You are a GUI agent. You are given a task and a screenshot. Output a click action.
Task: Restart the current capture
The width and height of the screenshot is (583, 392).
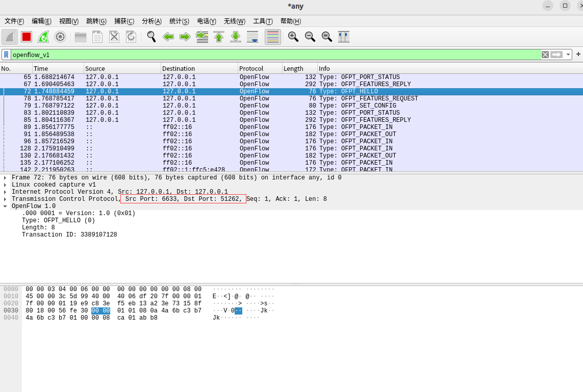43,37
